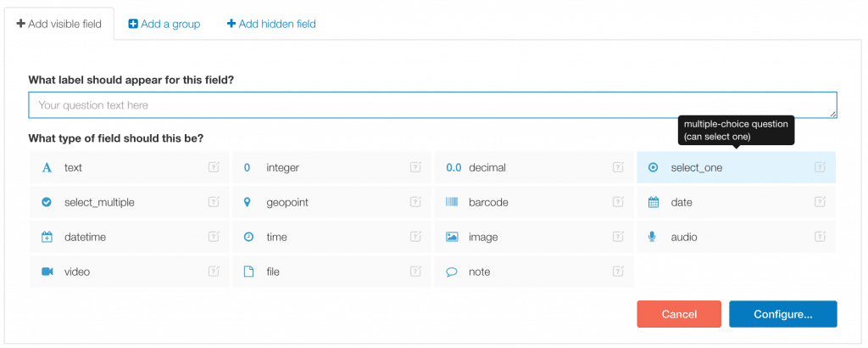
Task: Pick the image field type icon
Action: pyautogui.click(x=452, y=237)
